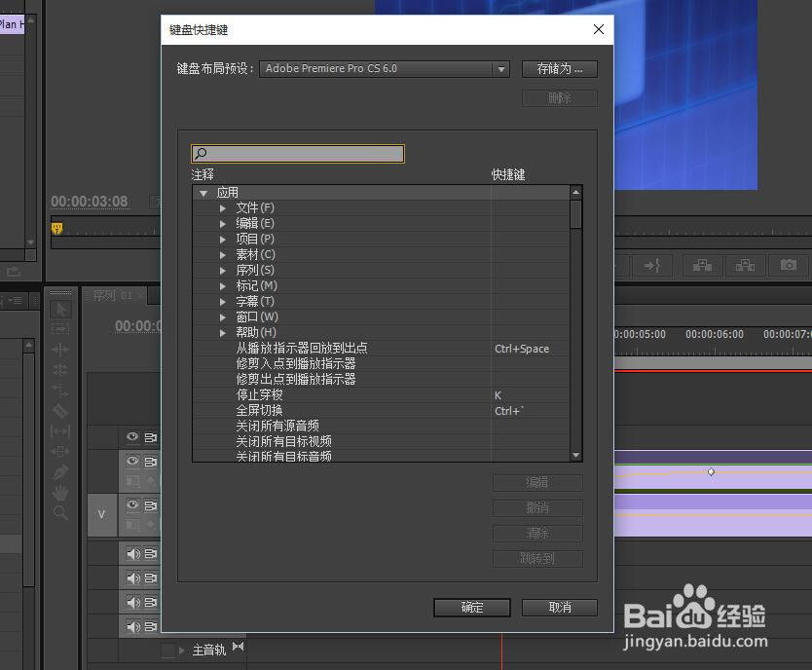Open the keyboard layout preset dropdown

pyautogui.click(x=384, y=69)
